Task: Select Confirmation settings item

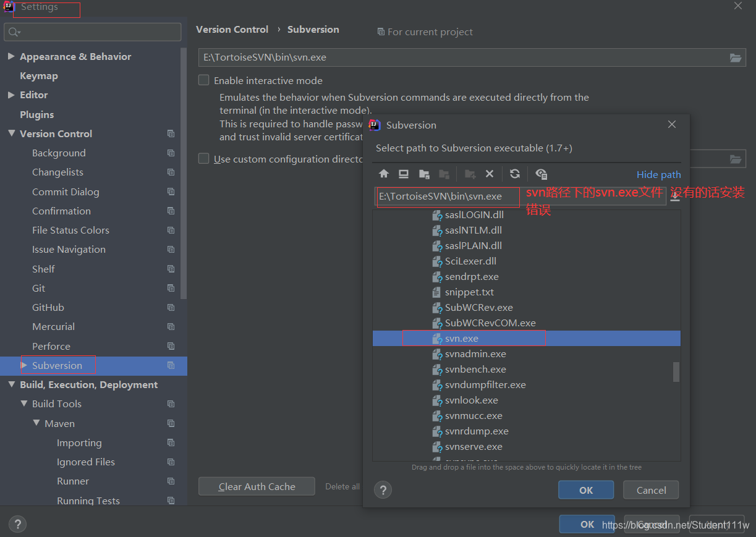Action: click(x=61, y=211)
